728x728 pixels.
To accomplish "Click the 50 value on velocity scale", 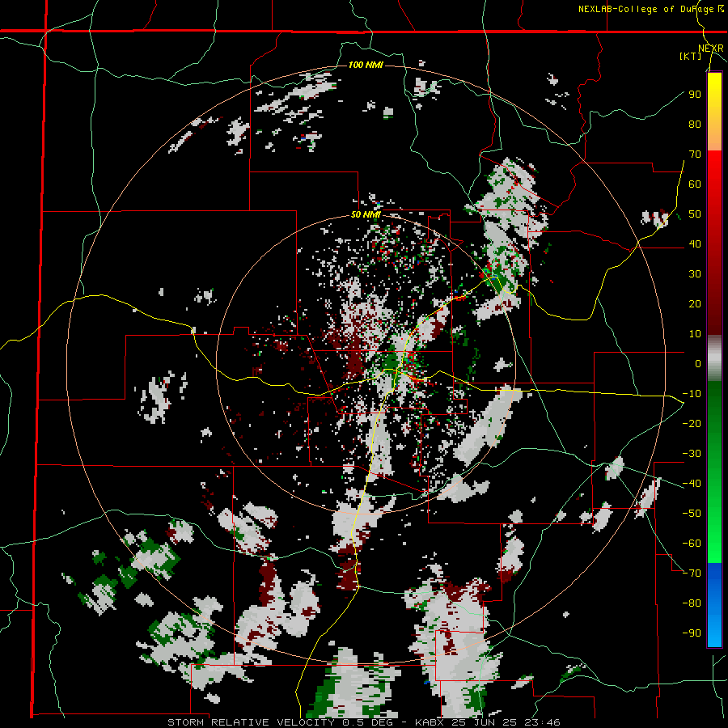I will 695,214.
